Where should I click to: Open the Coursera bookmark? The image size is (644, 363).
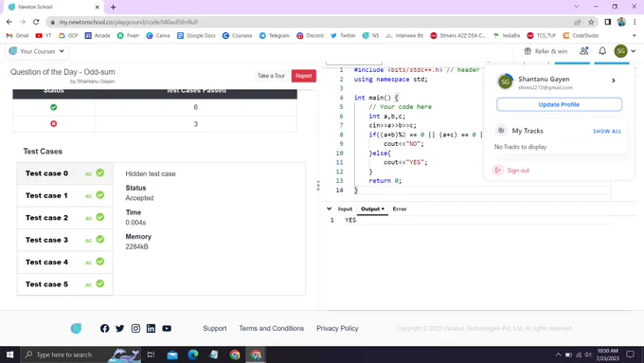tap(237, 36)
